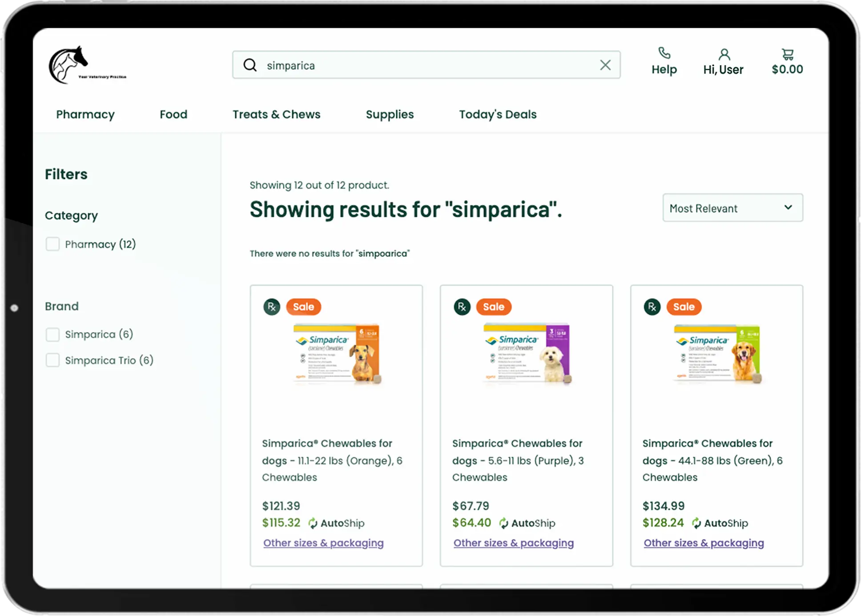Viewport: 861px width, 616px height.
Task: Click the Category filter heading
Action: pos(71,216)
